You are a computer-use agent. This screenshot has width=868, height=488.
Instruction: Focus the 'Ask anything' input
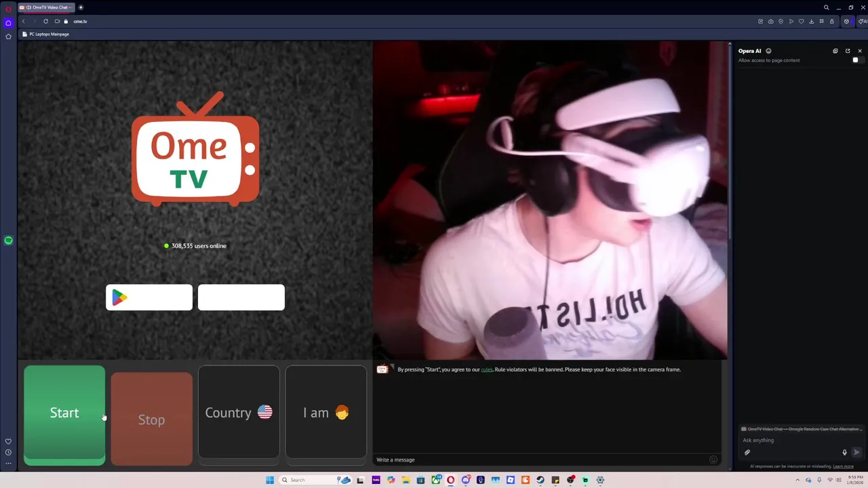[800, 440]
